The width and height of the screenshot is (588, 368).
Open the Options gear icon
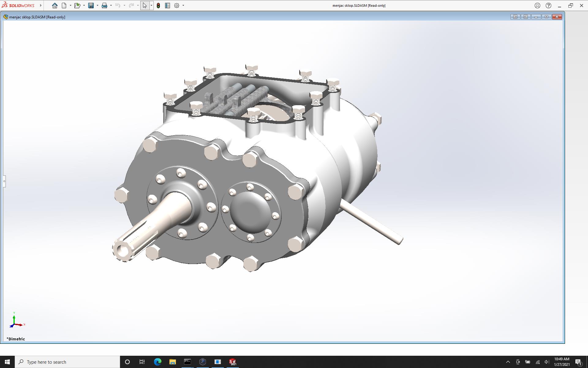point(177,6)
